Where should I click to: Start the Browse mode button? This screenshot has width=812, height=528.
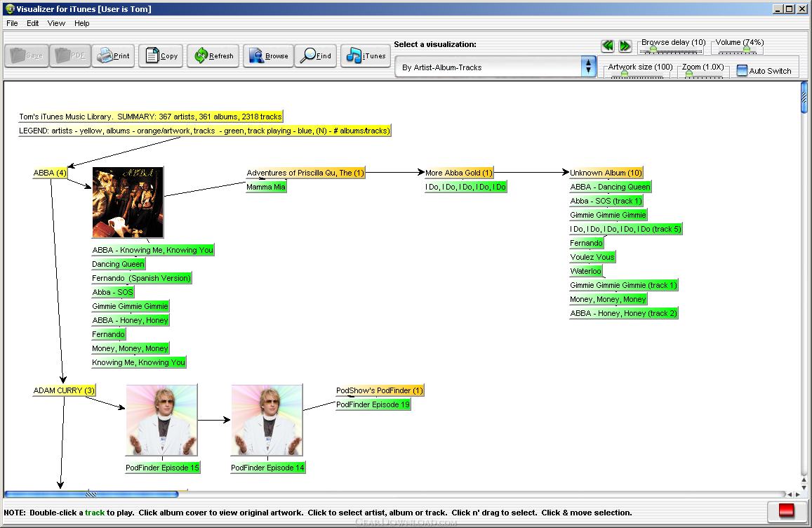coord(268,55)
